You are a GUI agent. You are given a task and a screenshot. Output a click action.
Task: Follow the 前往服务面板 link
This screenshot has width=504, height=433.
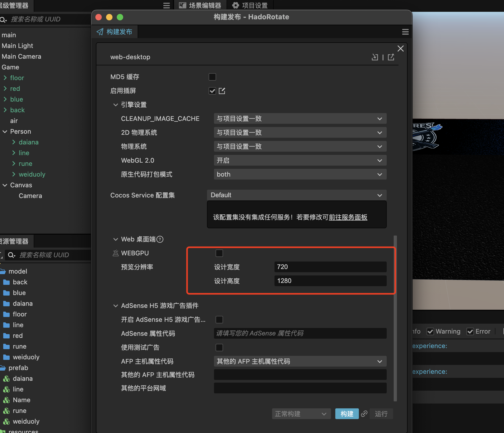(348, 217)
